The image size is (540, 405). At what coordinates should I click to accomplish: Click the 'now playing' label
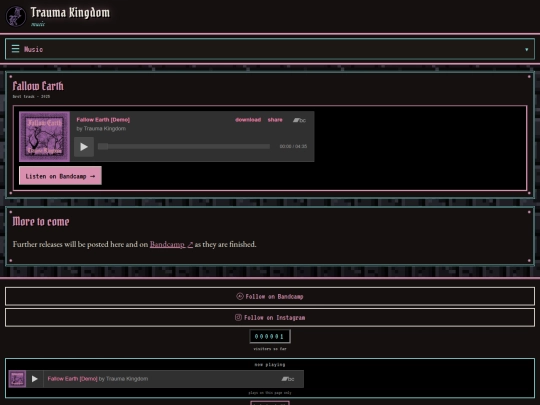coord(270,364)
